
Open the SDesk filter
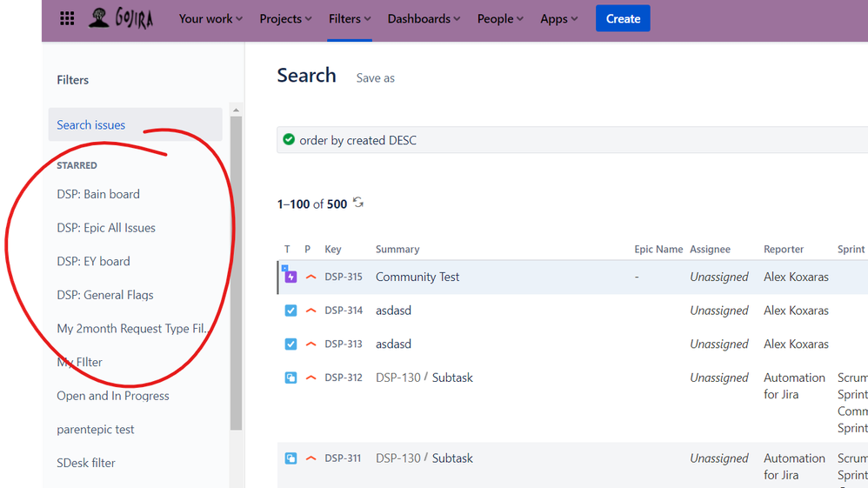pos(86,463)
